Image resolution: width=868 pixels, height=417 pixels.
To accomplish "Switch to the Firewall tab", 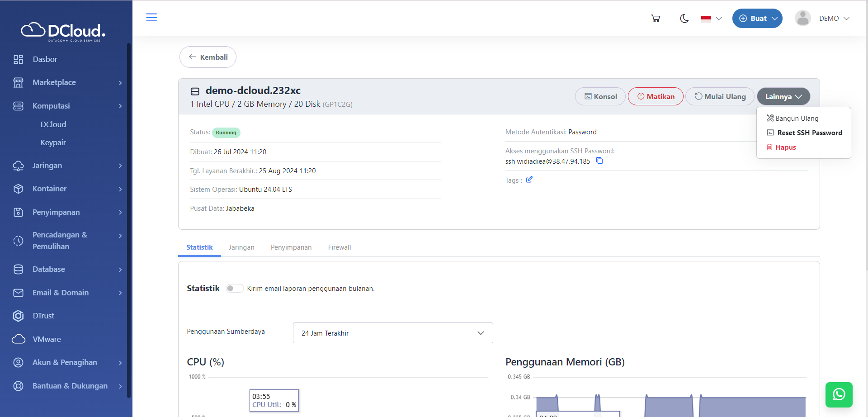I will tap(339, 247).
